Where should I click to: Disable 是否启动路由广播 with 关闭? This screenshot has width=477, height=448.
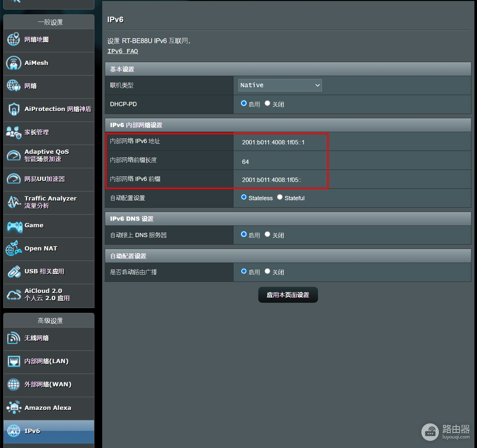click(x=268, y=272)
